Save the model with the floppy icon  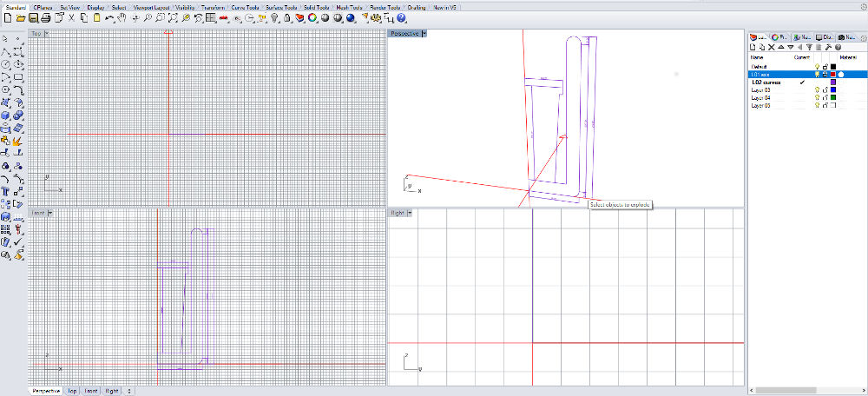(33, 18)
